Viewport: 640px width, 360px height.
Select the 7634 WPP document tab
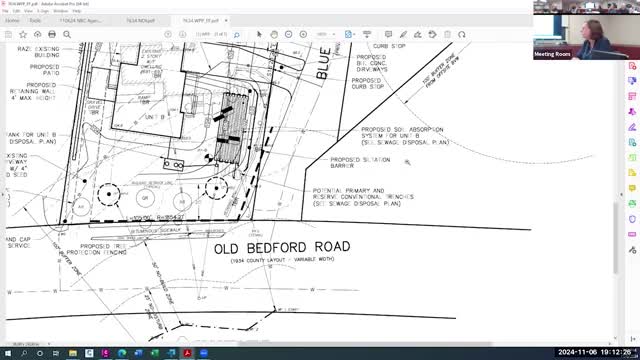tap(200, 20)
